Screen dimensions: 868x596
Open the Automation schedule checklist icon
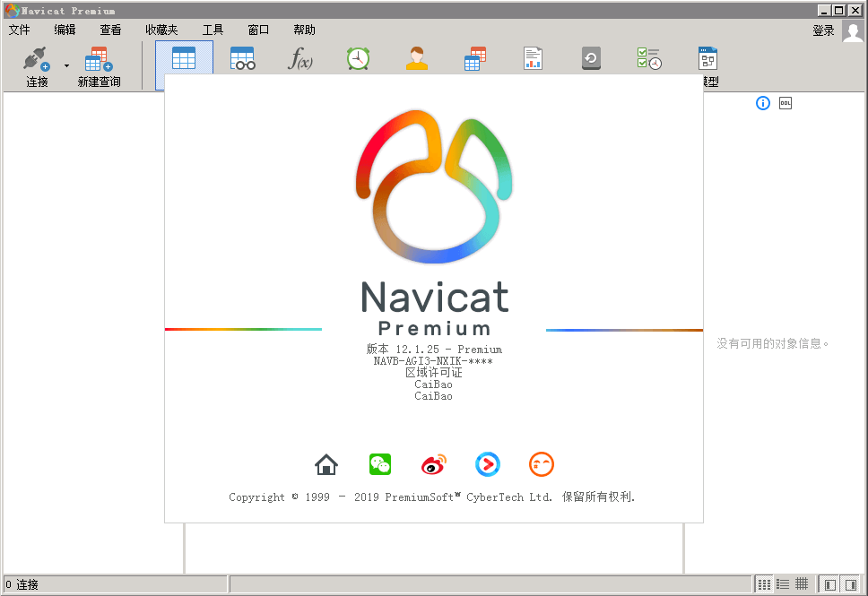(x=649, y=58)
